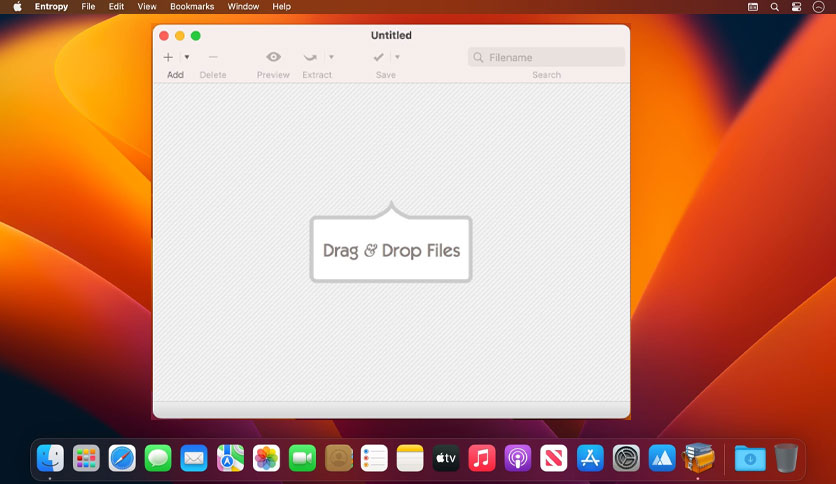Launch Safari from the Dock
Viewport: 836px width, 484px height.
click(x=122, y=458)
